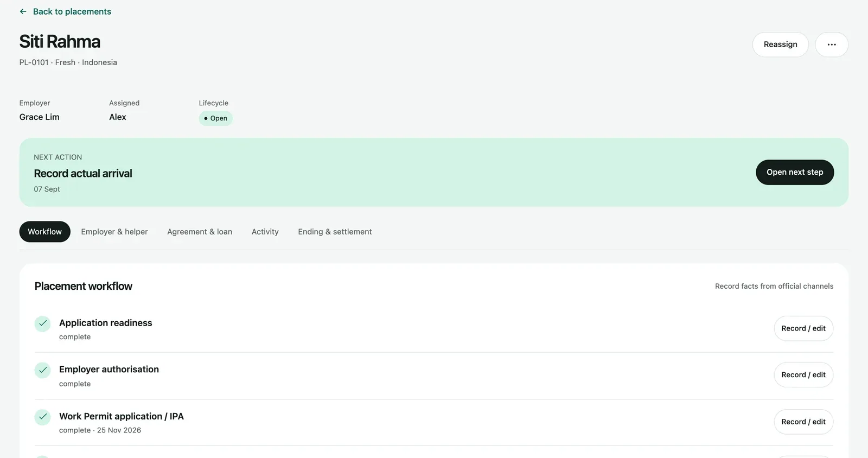This screenshot has width=868, height=458.
Task: Follow the Back to placements link
Action: tap(72, 11)
